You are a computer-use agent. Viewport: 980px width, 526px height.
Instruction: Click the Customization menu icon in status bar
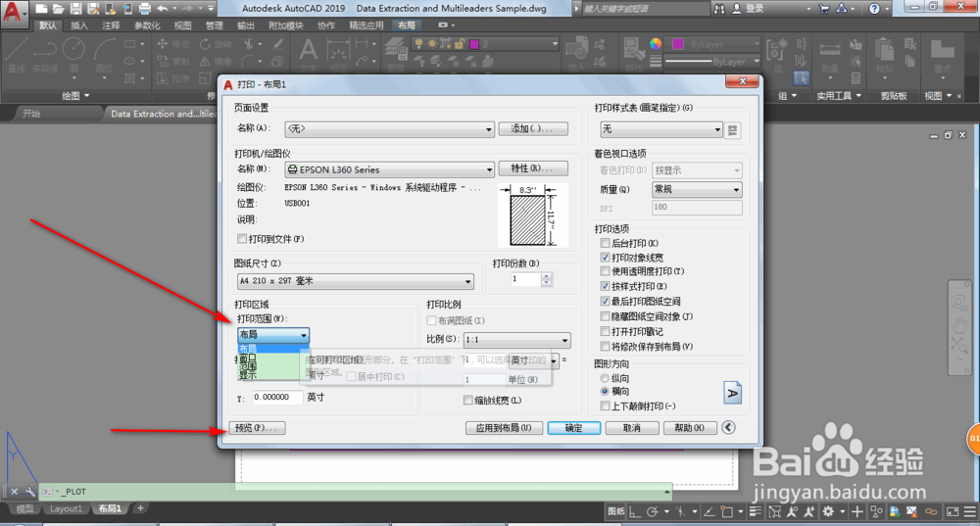(x=970, y=511)
